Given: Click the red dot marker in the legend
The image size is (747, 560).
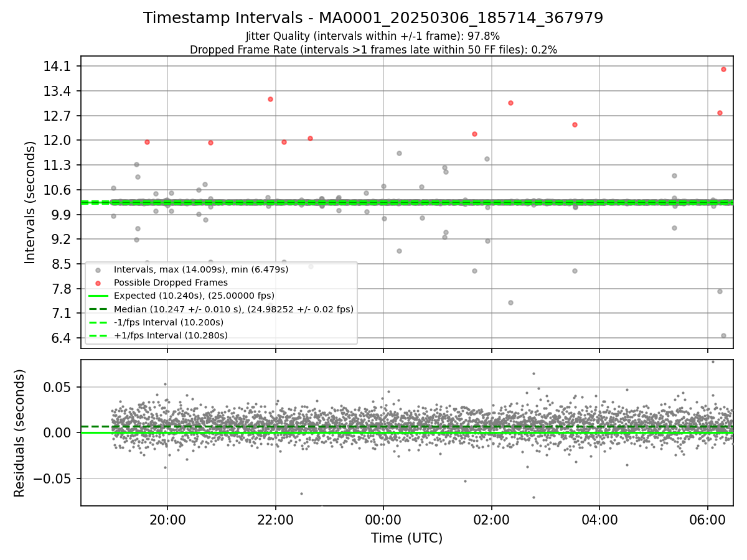Looking at the screenshot, I should (x=98, y=282).
